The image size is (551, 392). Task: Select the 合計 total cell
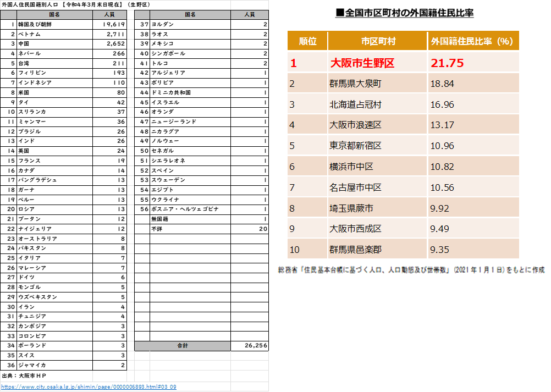point(183,346)
